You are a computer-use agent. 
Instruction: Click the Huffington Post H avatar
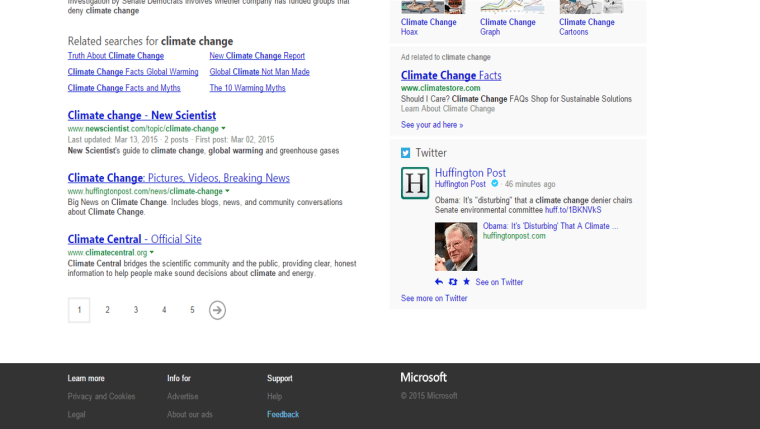415,183
